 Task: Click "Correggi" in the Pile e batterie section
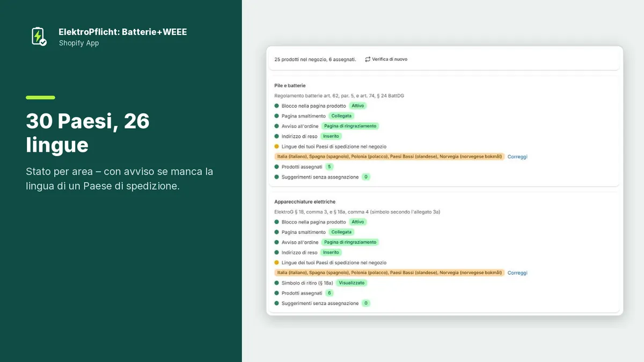point(517,157)
